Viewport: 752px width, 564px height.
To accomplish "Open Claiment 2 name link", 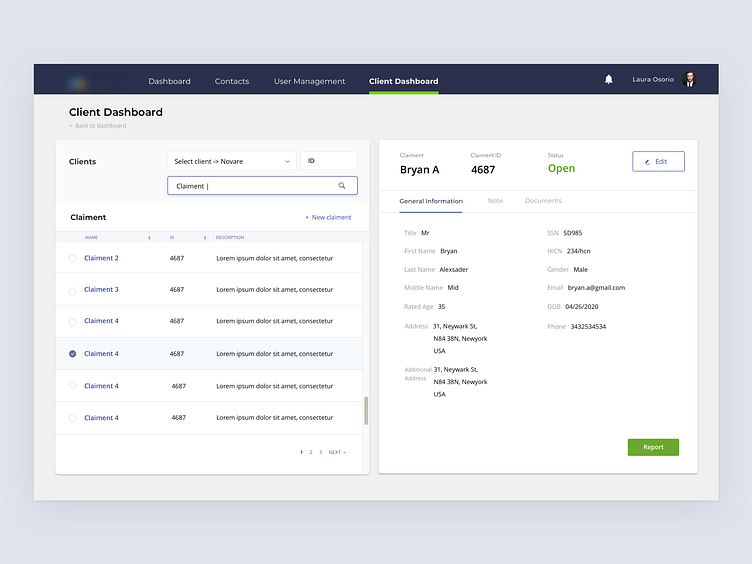I will pos(101,258).
